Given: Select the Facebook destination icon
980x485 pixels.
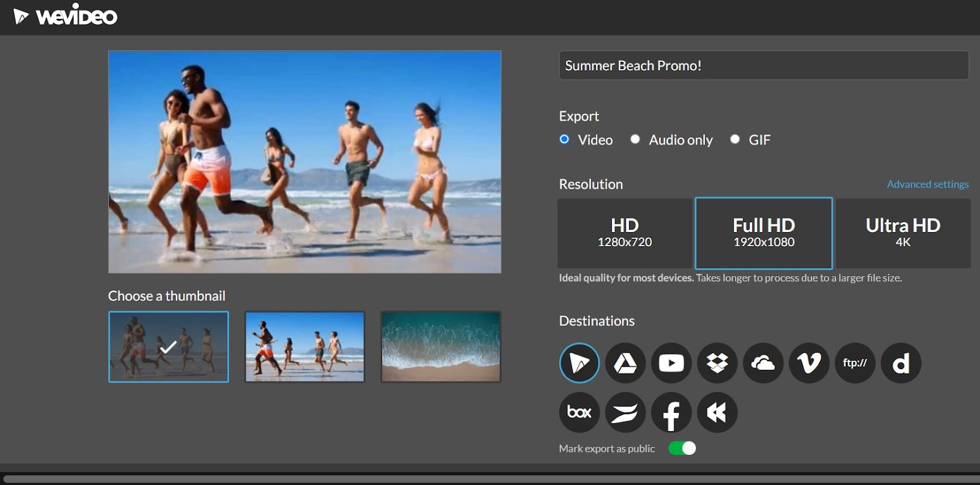Looking at the screenshot, I should point(671,412).
